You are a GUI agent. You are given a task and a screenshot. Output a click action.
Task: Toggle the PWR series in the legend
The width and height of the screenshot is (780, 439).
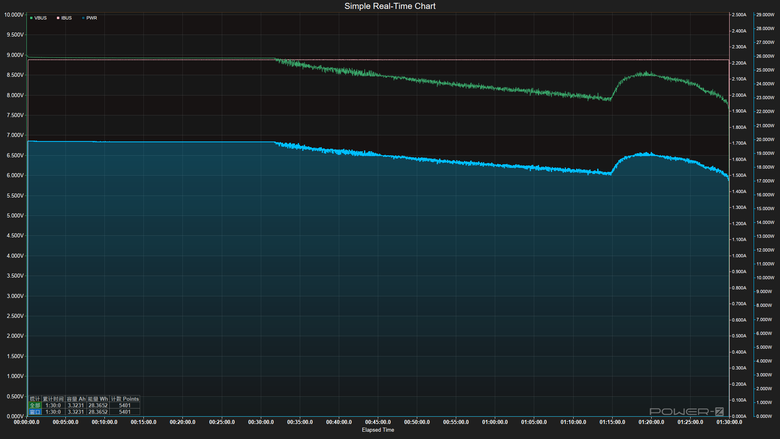click(90, 18)
